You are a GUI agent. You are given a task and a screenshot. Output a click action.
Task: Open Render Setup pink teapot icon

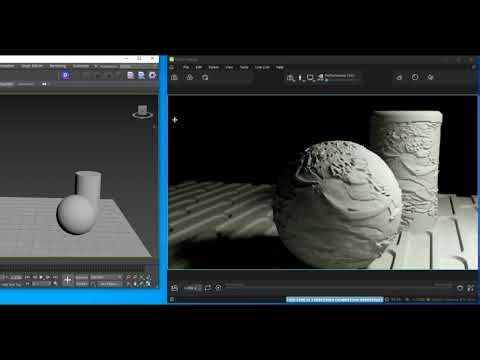coord(131,76)
